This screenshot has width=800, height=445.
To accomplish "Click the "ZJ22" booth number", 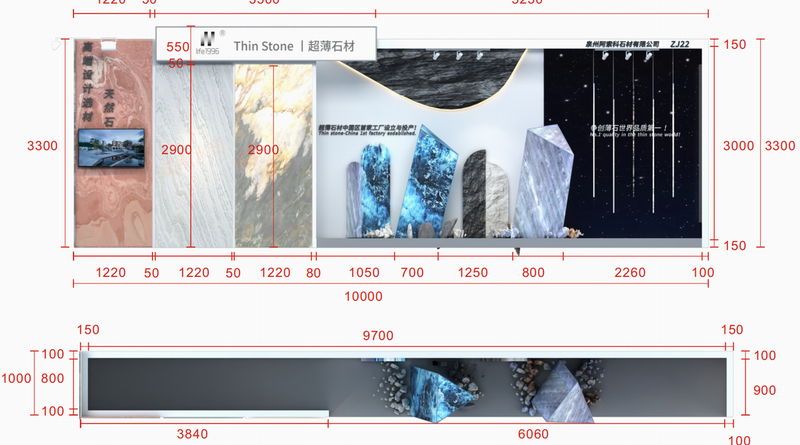I will coord(680,44).
